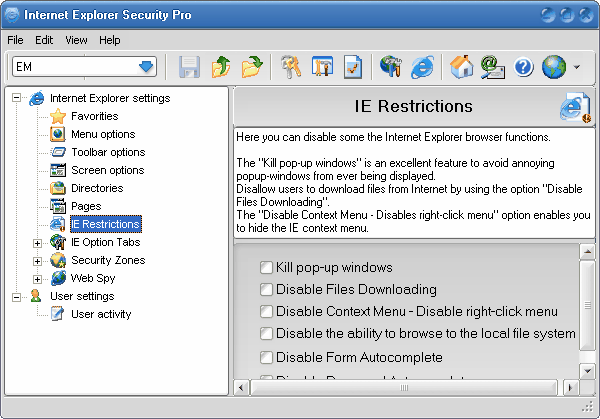Check Disable browsing local file system
The image size is (600, 419).
266,333
